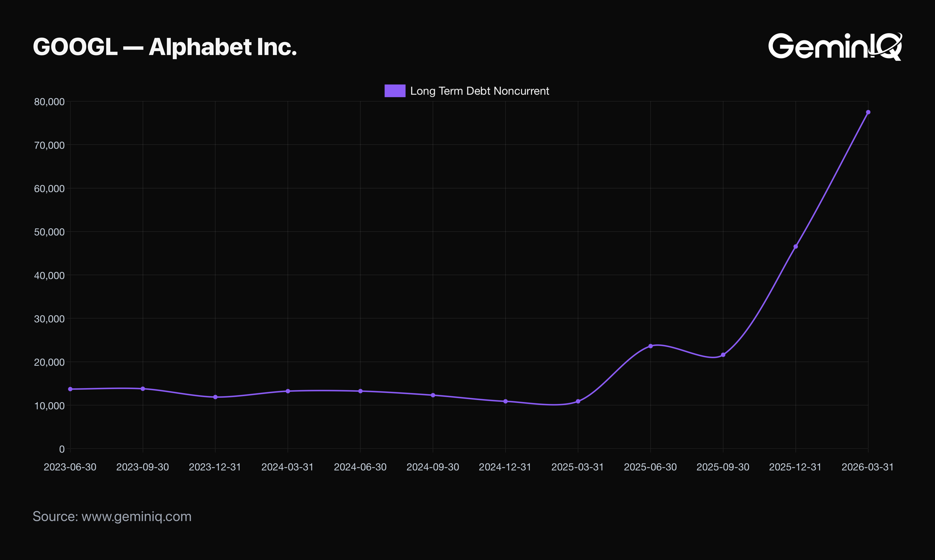Click the '70,000' y-axis label
The height and width of the screenshot is (560, 935).
point(50,145)
